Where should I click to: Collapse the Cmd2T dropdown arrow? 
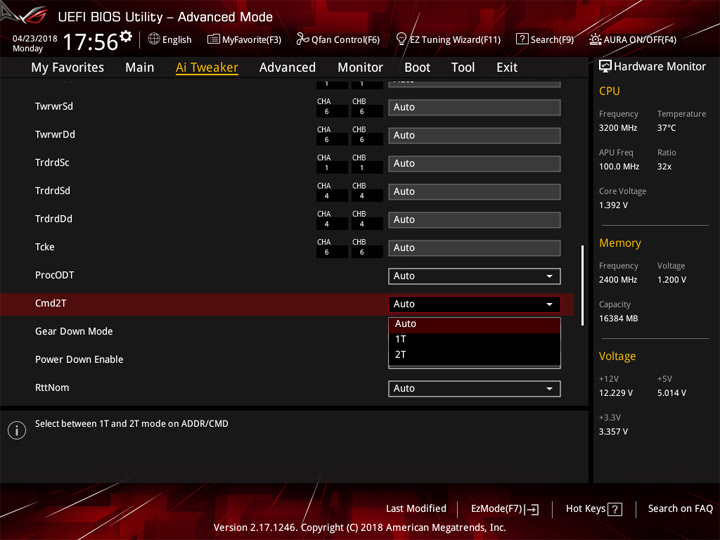549,304
